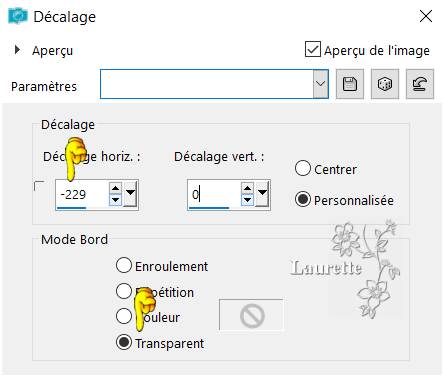Choose the Enroulement edge mode
The width and height of the screenshot is (444, 377).
tap(124, 266)
